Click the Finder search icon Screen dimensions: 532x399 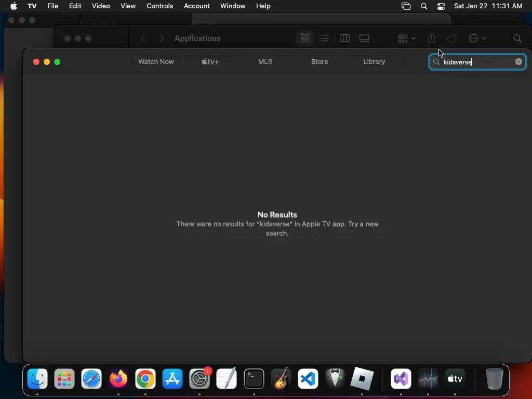517,38
